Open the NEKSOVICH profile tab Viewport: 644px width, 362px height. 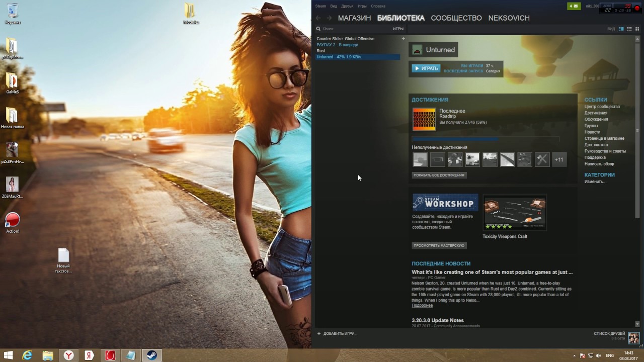click(x=509, y=18)
